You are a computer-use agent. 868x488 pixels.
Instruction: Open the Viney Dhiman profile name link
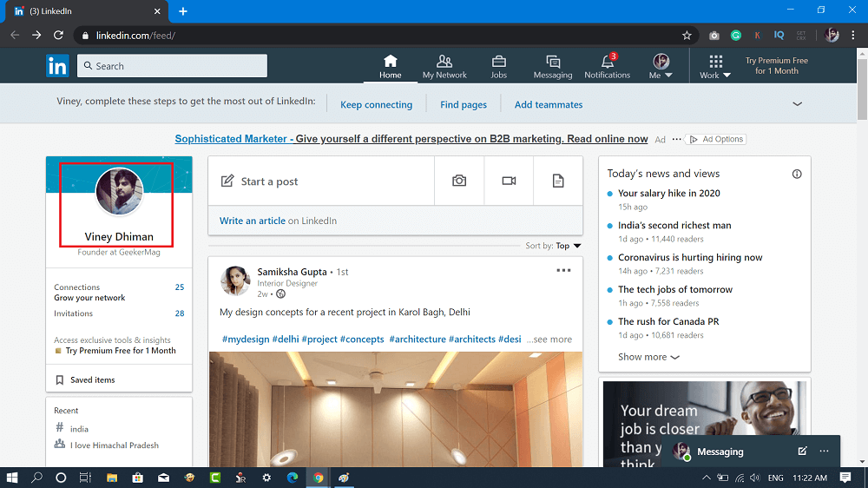click(119, 236)
